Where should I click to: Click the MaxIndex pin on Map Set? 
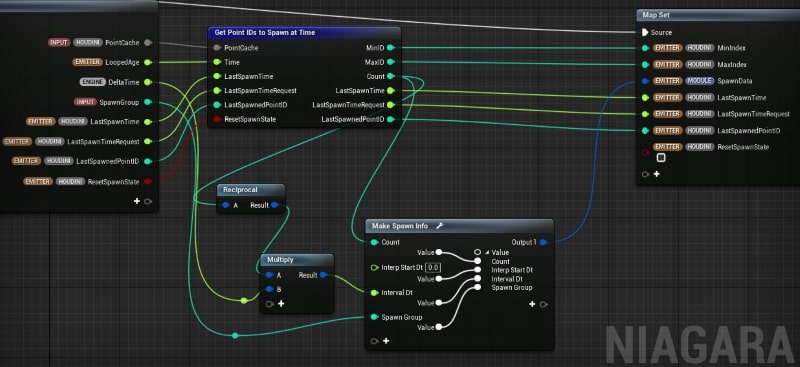[645, 64]
